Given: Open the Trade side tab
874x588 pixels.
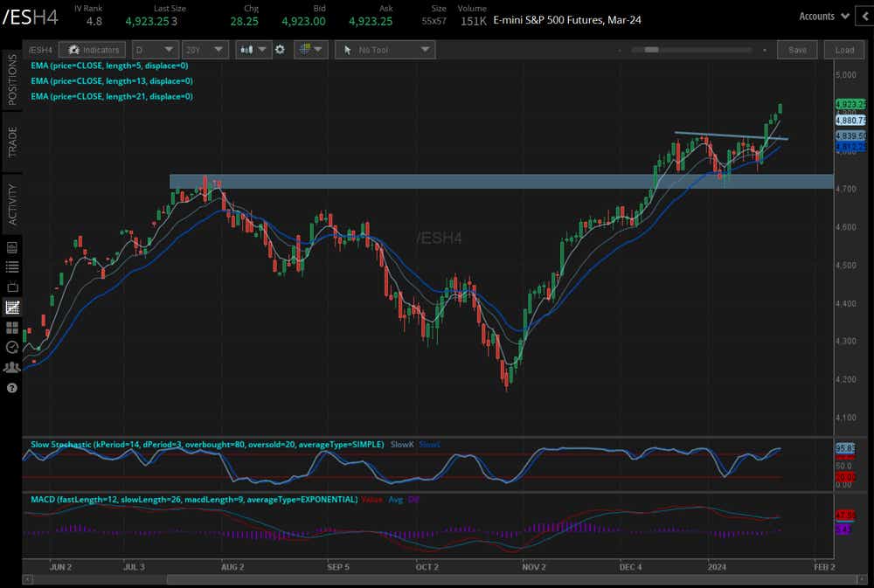Looking at the screenshot, I should (x=11, y=142).
